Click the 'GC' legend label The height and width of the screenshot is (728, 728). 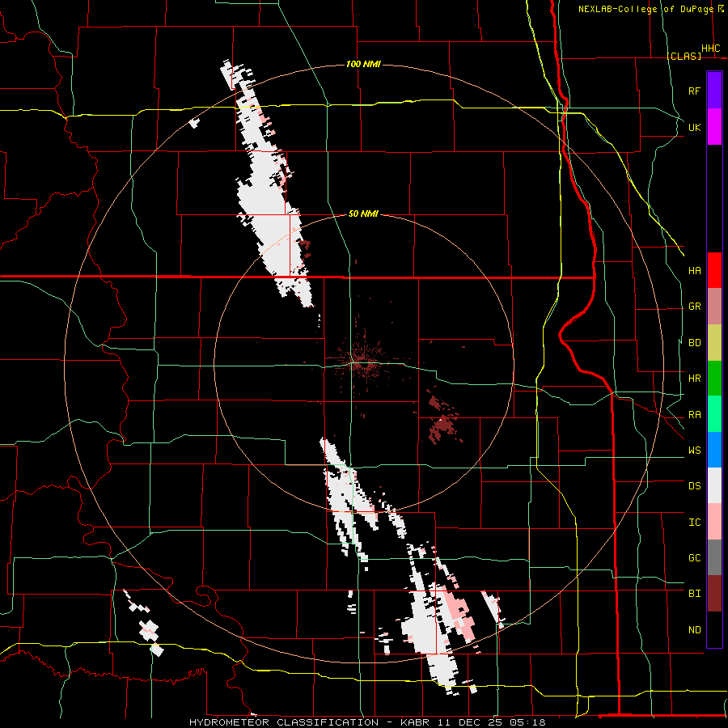point(694,558)
